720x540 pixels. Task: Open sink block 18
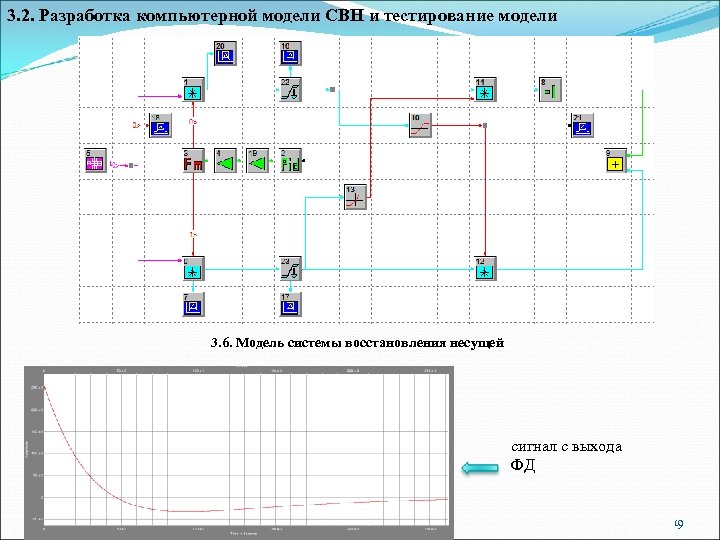tap(161, 125)
